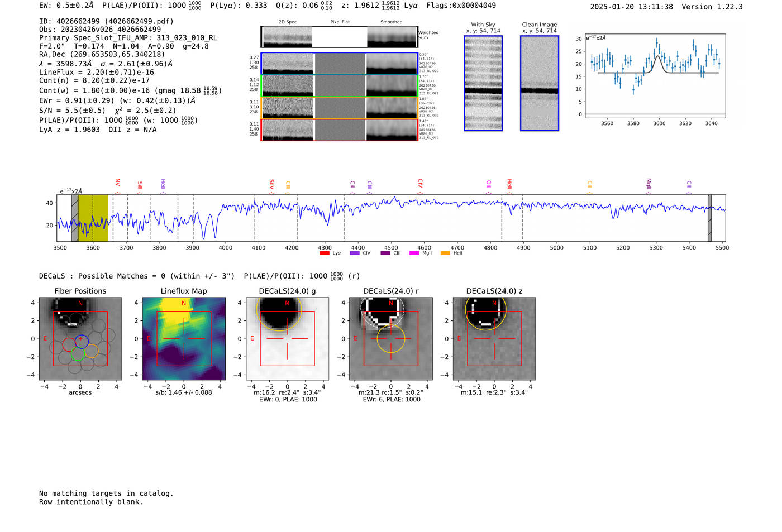Open the Fiber Positions image panel

pyautogui.click(x=80, y=339)
